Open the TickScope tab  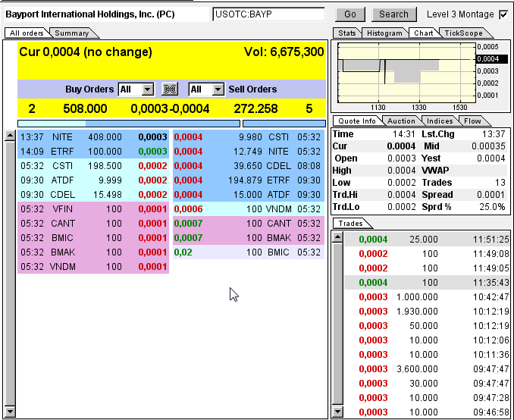click(463, 33)
